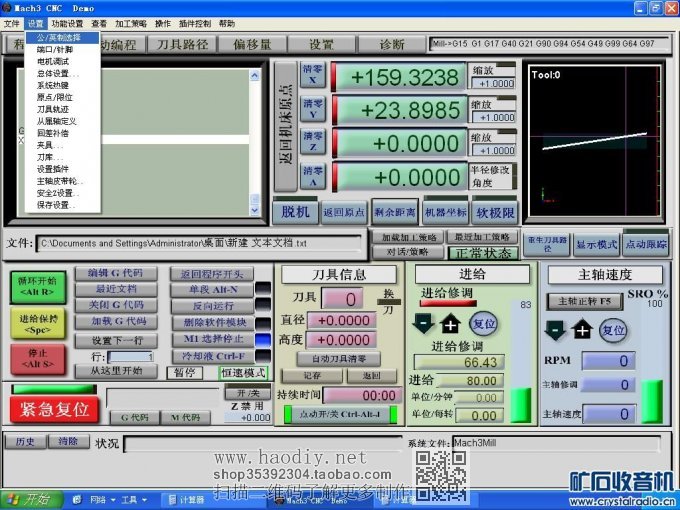Image resolution: width=680 pixels, height=510 pixels.
Task: Decrease spindle speed with minus arrow
Action: [x=554, y=329]
